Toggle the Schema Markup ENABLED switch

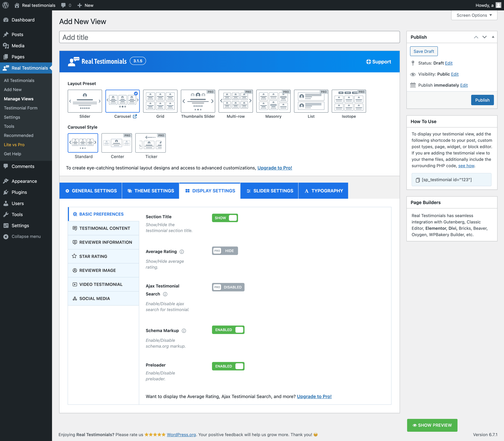coord(228,330)
